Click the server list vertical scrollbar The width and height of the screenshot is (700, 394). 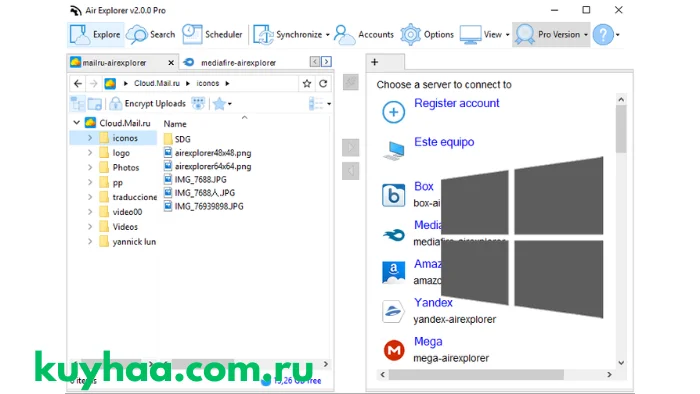(621, 231)
